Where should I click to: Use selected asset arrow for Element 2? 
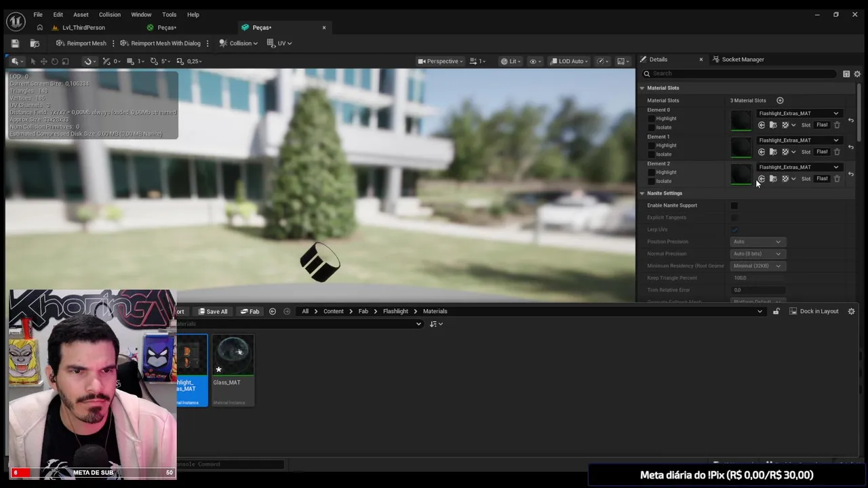[x=762, y=179]
